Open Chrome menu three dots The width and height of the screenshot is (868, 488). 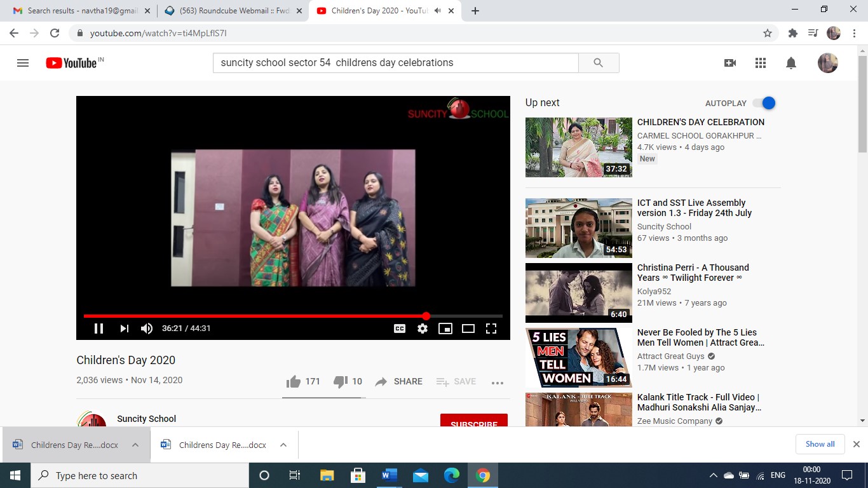pos(854,33)
